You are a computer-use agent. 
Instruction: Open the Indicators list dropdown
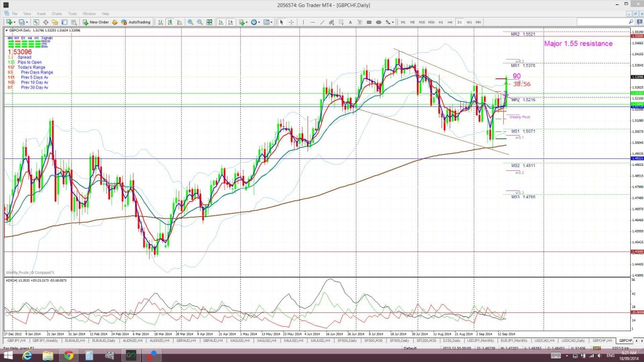click(243, 22)
